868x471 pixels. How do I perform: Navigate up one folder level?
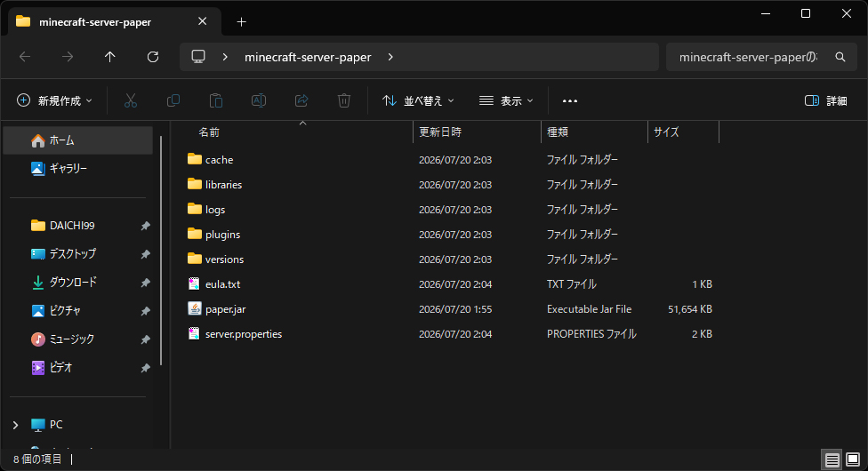click(x=110, y=57)
